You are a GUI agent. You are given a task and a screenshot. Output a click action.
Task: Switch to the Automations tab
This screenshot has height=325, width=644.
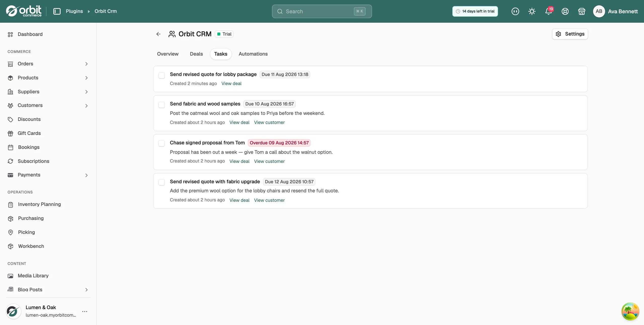[253, 54]
